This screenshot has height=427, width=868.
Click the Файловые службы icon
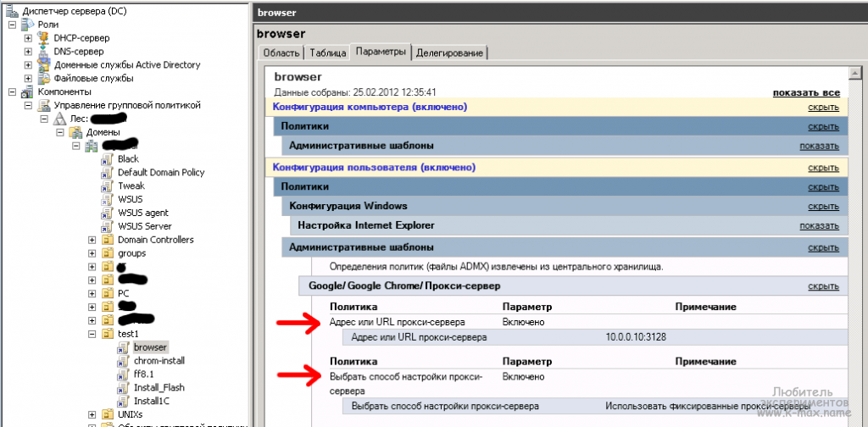(x=43, y=78)
